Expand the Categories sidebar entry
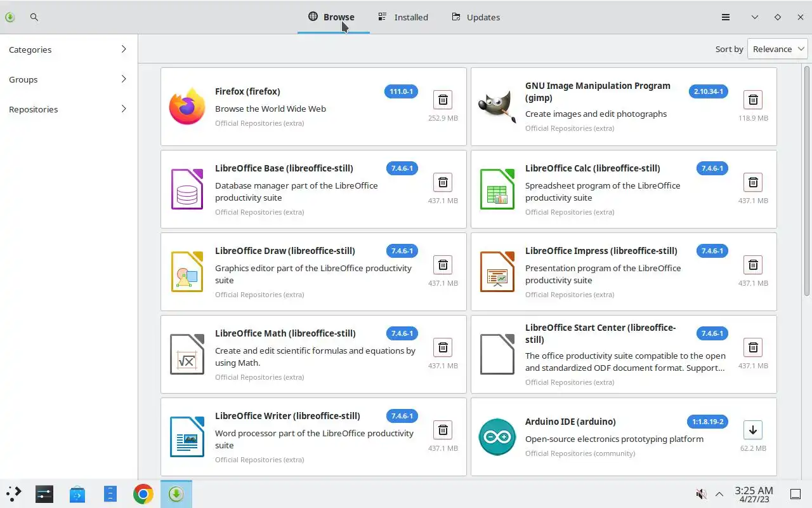812x508 pixels. click(x=69, y=50)
